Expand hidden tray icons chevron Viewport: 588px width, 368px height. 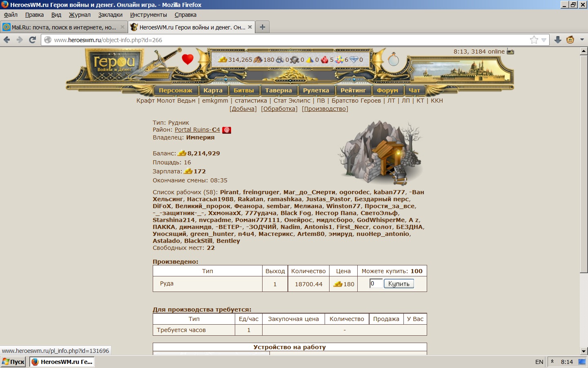pos(552,361)
